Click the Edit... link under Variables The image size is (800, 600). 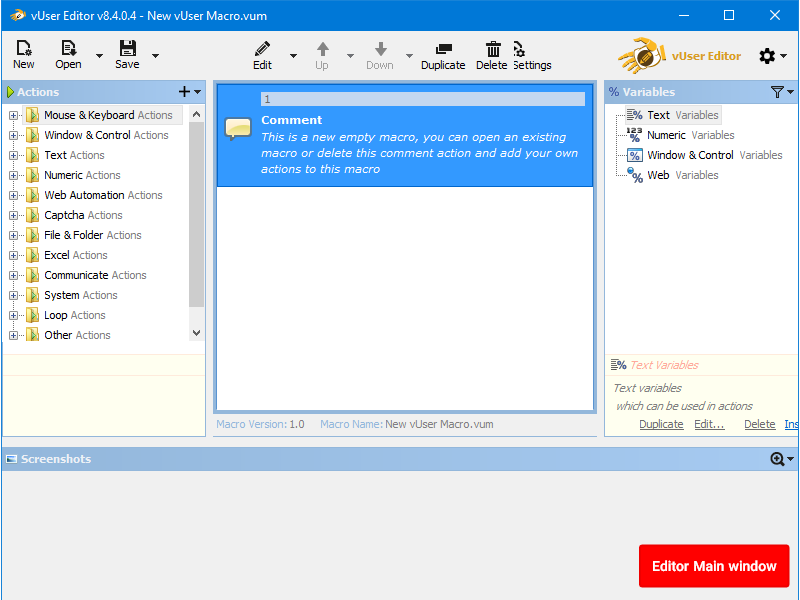[709, 424]
